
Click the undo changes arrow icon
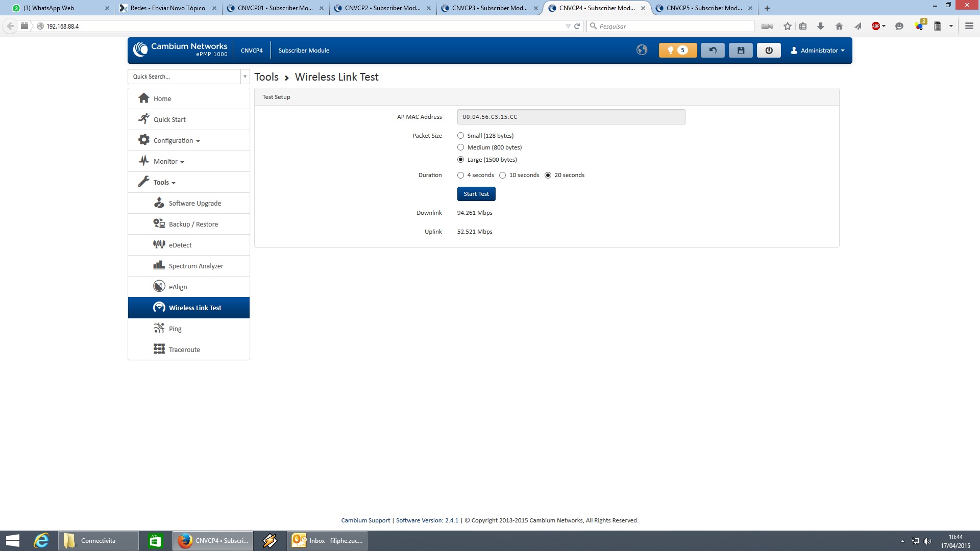point(713,50)
